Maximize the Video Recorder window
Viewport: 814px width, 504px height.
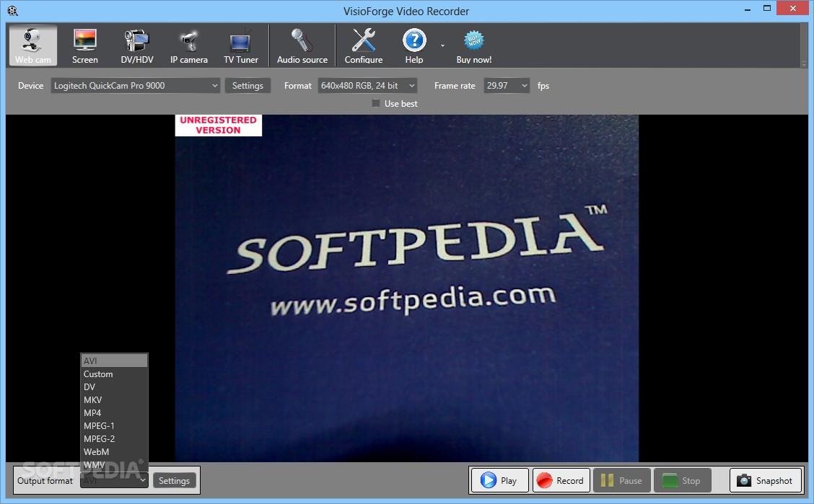pyautogui.click(x=767, y=9)
